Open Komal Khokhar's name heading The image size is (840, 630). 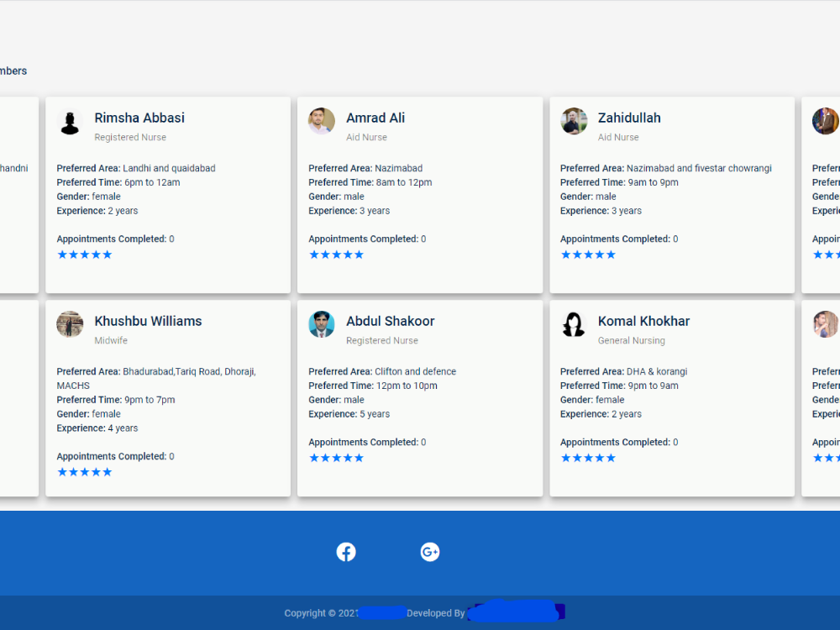tap(643, 321)
